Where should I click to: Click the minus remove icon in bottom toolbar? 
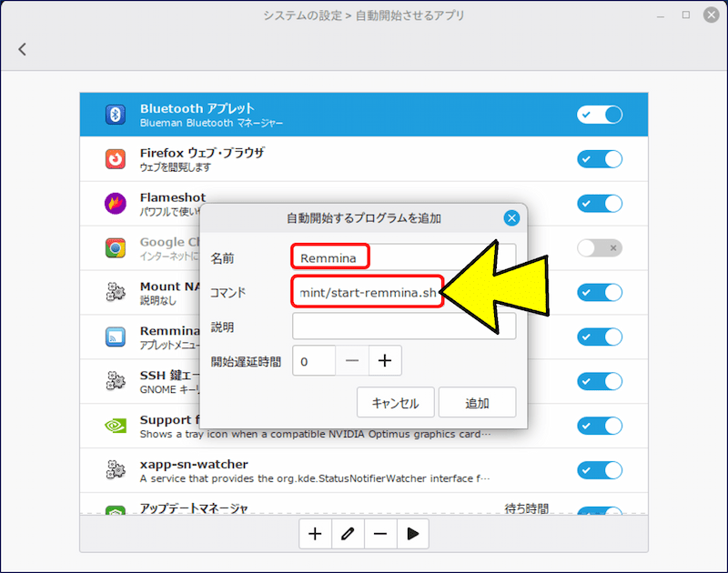coord(380,534)
